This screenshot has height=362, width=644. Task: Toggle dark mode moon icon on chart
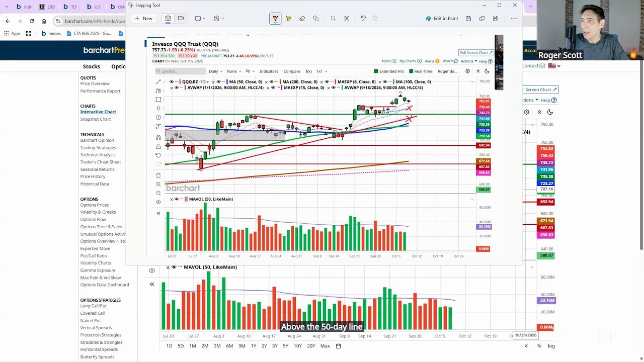pyautogui.click(x=550, y=112)
